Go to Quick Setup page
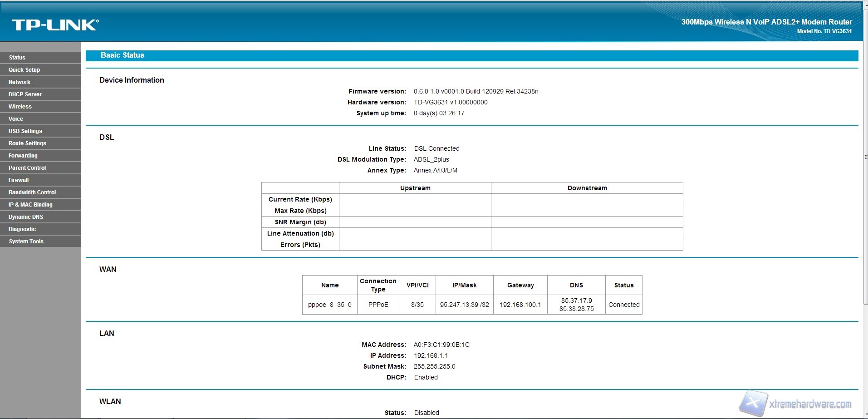This screenshot has height=419, width=868. [x=24, y=70]
